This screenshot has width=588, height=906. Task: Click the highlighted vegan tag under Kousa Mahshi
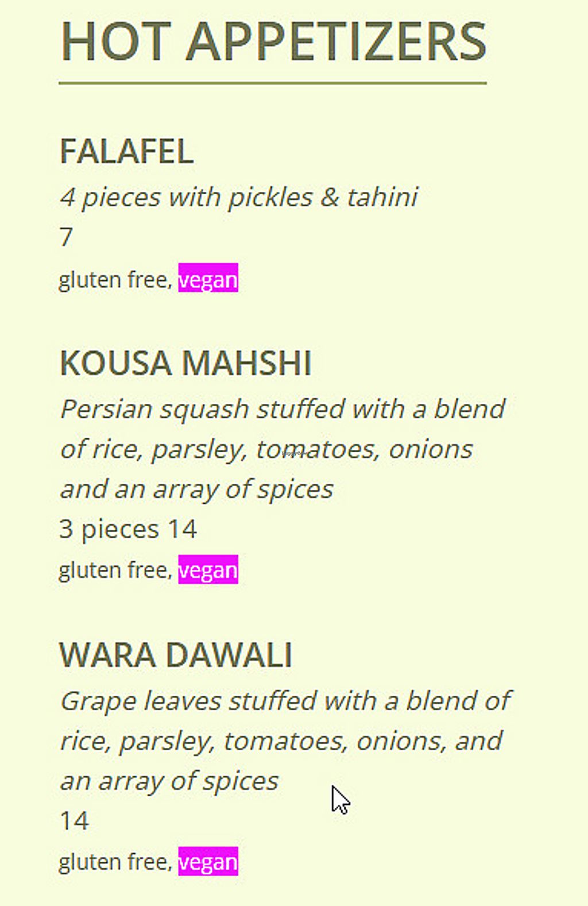(x=208, y=570)
